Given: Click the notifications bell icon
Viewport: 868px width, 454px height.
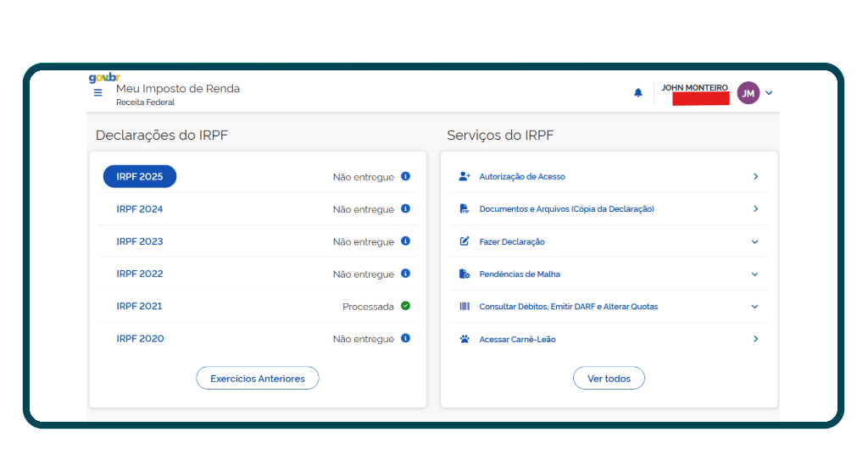Looking at the screenshot, I should tap(638, 93).
